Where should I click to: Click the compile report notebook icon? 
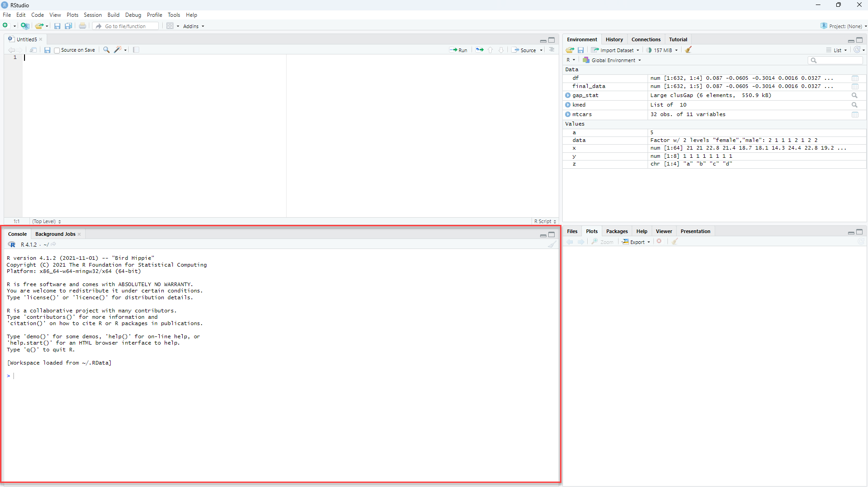pos(136,50)
